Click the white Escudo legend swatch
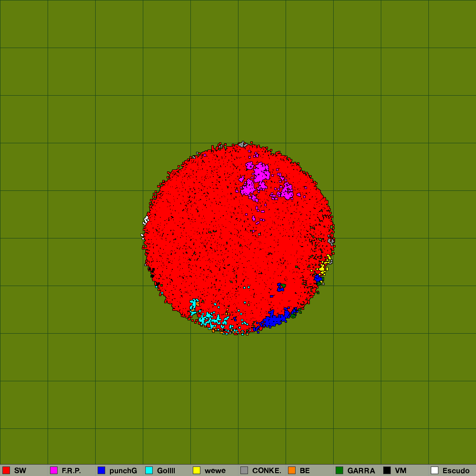476x476 pixels. pyautogui.click(x=435, y=470)
